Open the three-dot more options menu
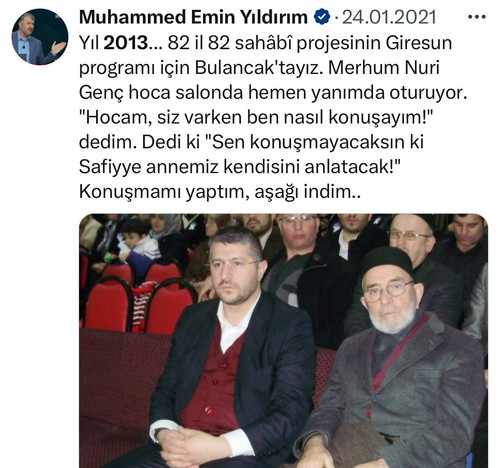This screenshot has width=500, height=468. (477, 17)
